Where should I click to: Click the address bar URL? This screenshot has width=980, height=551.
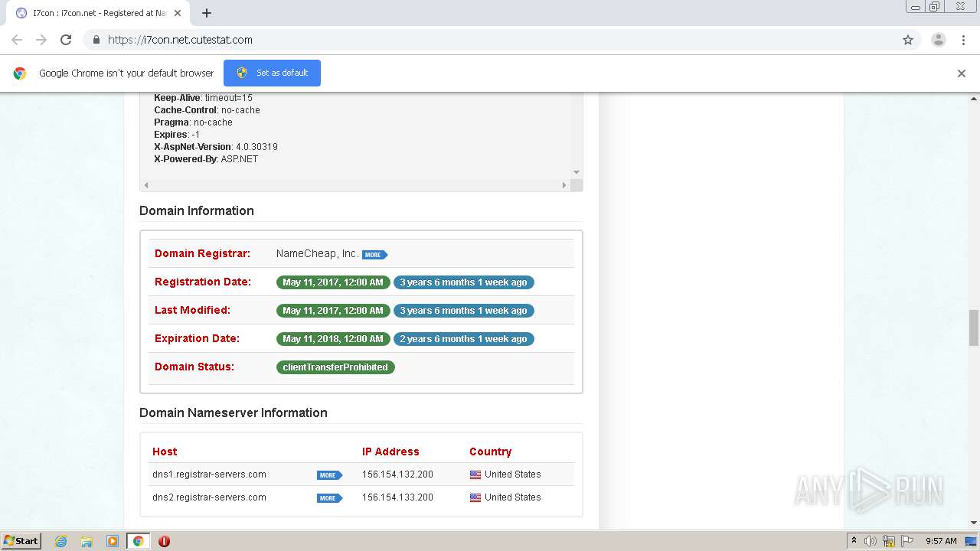pos(180,40)
